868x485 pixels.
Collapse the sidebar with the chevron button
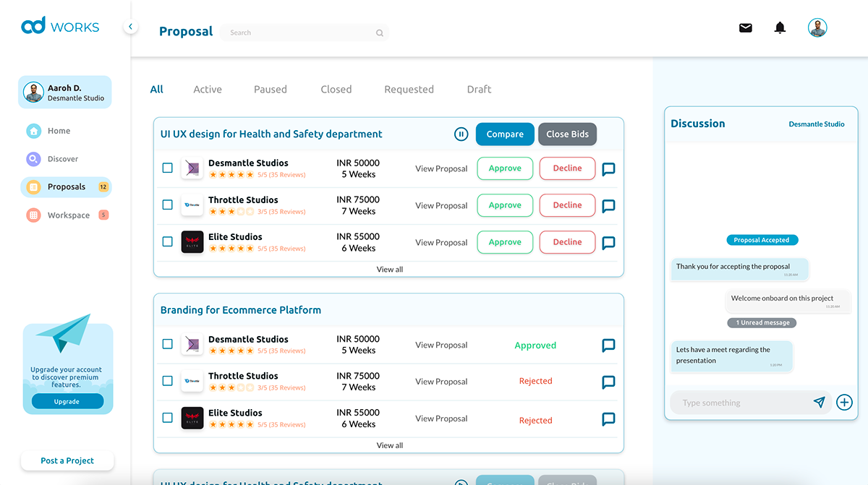(x=130, y=27)
